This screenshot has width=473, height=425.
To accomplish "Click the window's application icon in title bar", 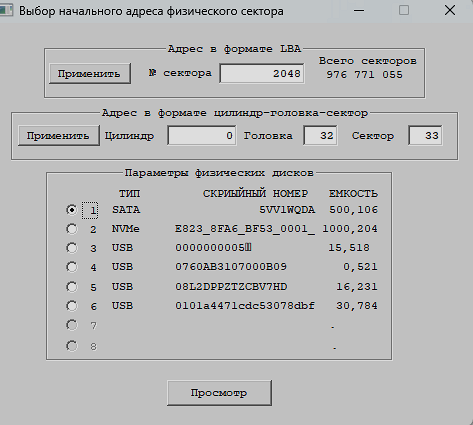I will [x=6, y=10].
